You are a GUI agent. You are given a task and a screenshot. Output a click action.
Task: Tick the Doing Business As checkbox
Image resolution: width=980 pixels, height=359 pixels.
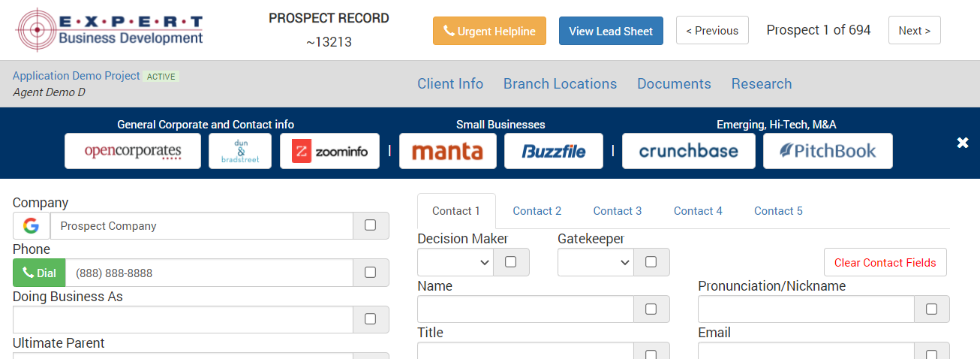point(371,319)
